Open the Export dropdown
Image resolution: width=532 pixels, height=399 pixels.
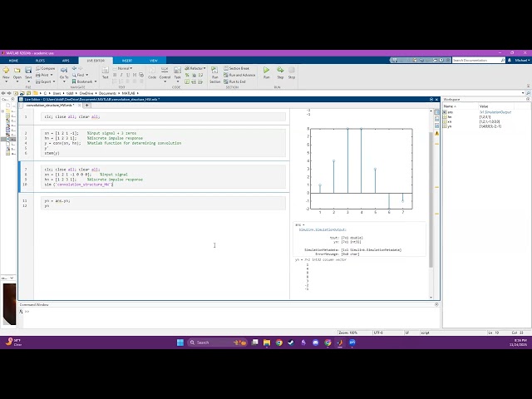click(x=46, y=81)
